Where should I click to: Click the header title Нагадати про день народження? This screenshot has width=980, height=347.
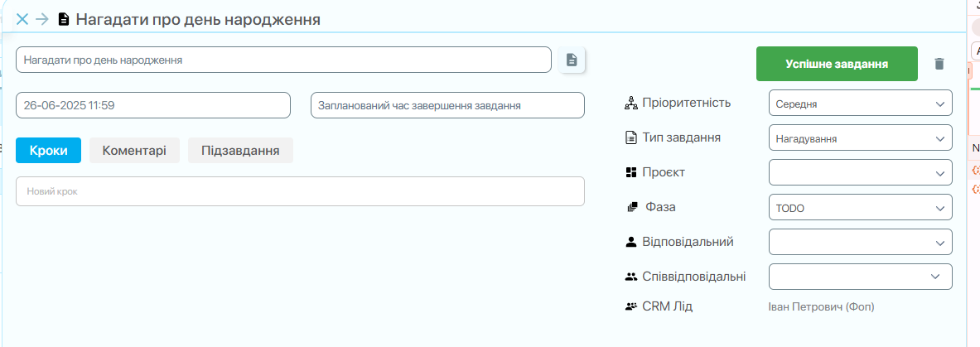pos(198,19)
